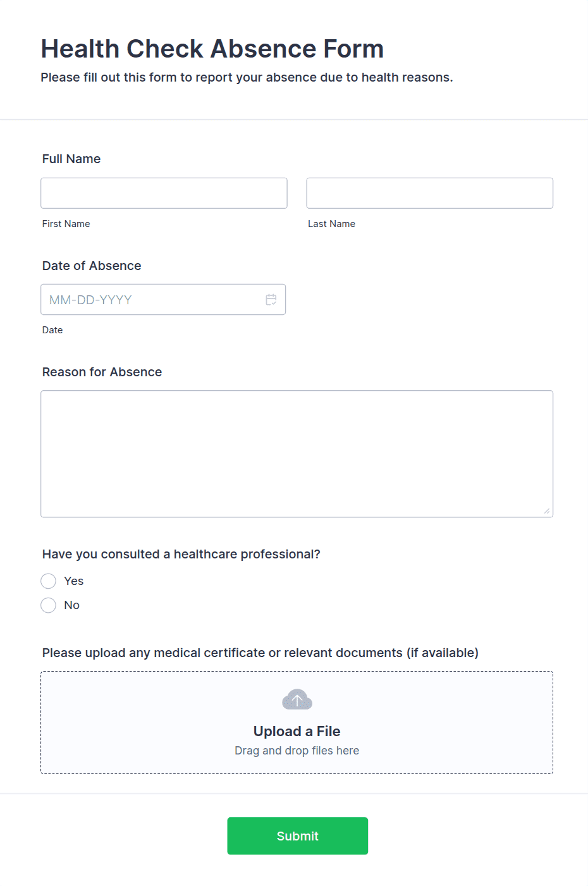
Task: Click inside the Last Name field
Action: point(429,193)
